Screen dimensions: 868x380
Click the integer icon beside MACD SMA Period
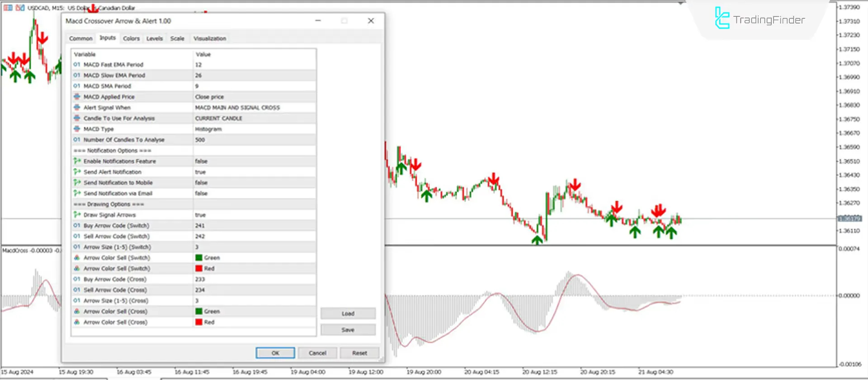coord(77,86)
